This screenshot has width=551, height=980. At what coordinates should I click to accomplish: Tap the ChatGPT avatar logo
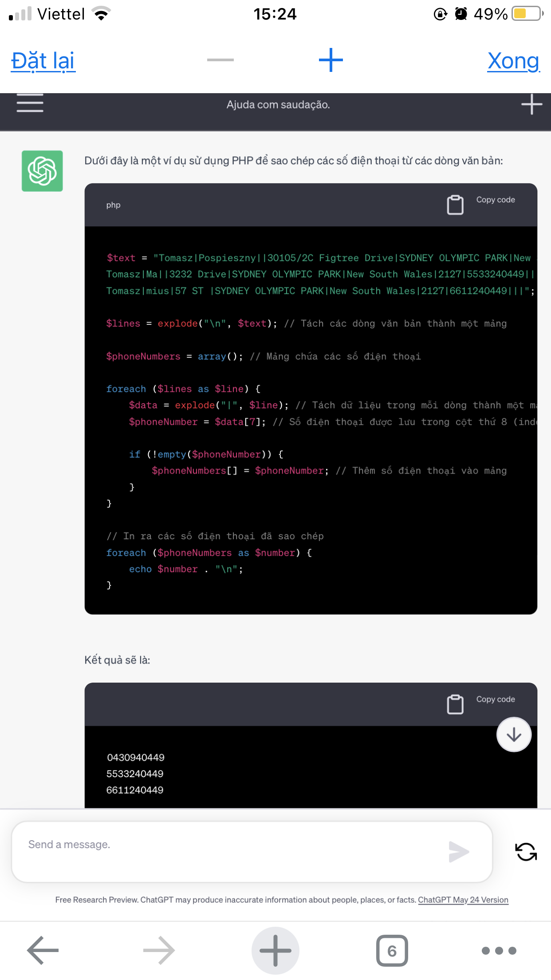[x=42, y=171]
